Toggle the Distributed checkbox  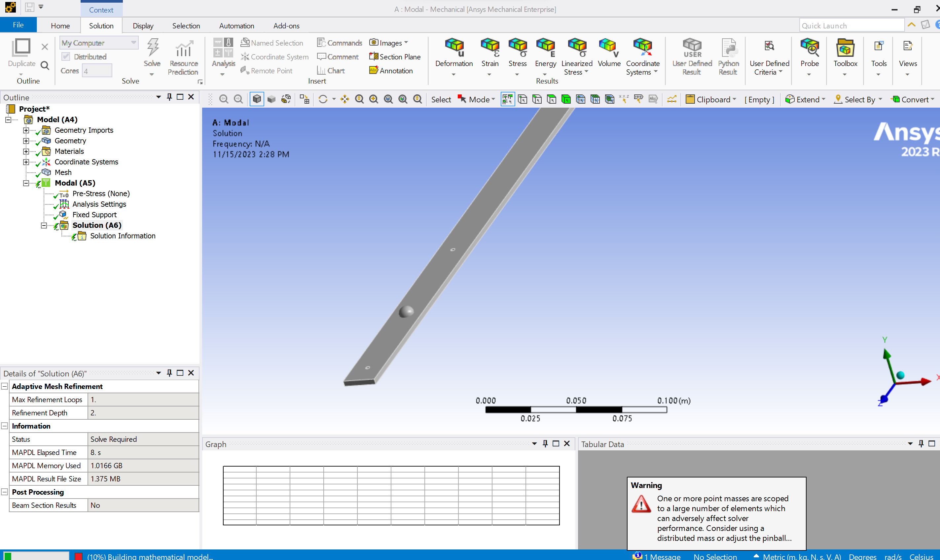66,56
